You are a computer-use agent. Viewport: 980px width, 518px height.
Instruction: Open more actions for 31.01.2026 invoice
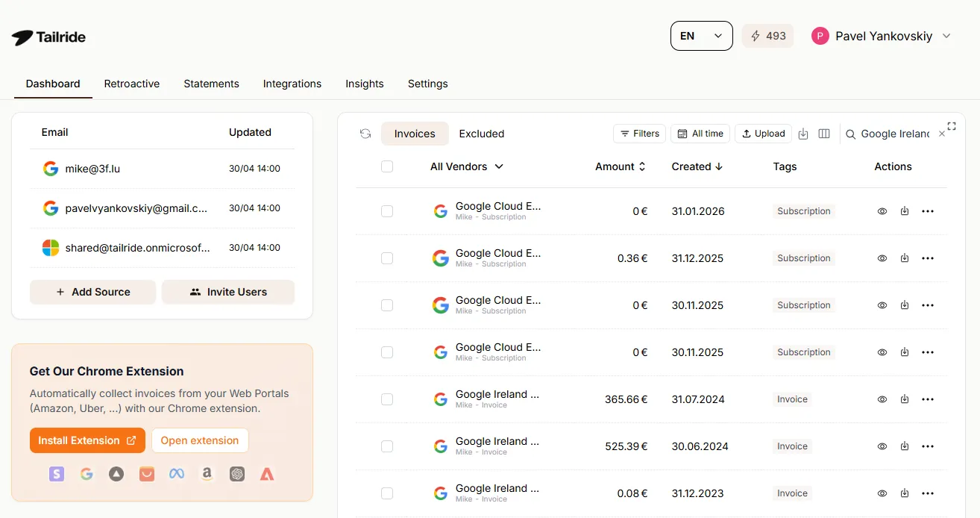click(x=928, y=211)
